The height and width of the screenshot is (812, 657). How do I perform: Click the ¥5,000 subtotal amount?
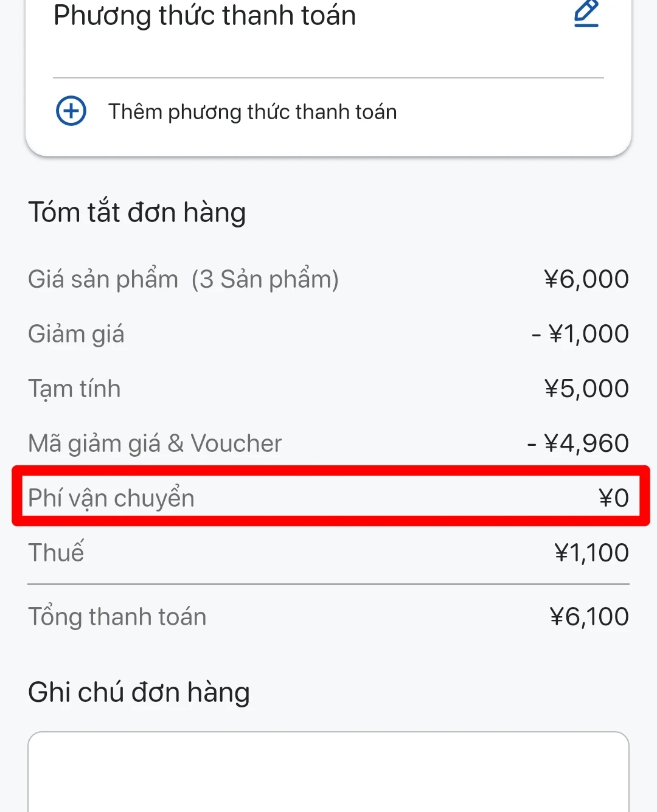point(586,389)
